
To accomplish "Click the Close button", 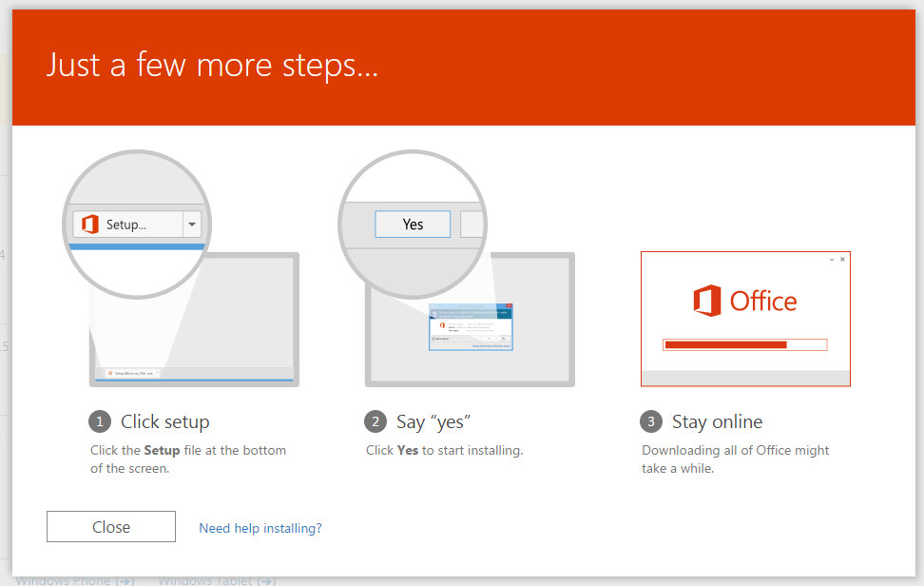I will point(111,526).
